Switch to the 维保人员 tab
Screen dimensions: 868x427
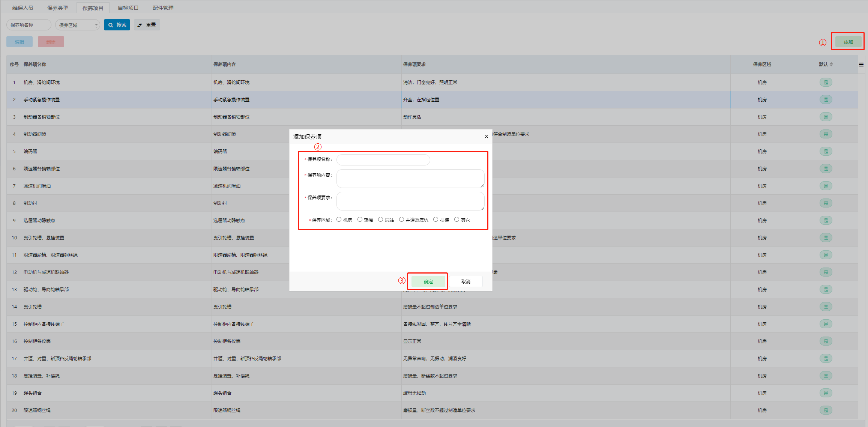[x=23, y=8]
